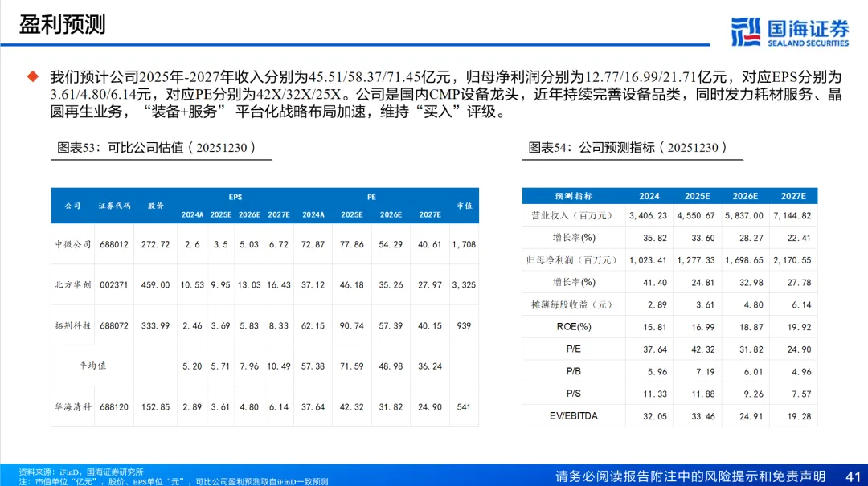Click the page number 41
The height and width of the screenshot is (486, 868).
point(853,476)
